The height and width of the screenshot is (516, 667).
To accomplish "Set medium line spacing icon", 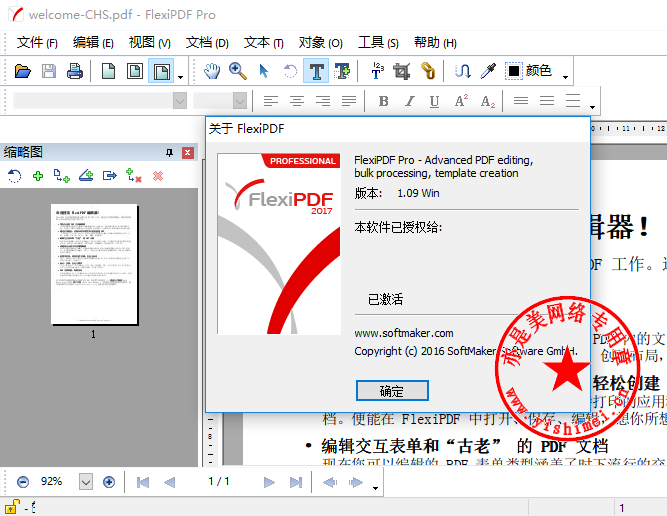I will click(x=547, y=101).
